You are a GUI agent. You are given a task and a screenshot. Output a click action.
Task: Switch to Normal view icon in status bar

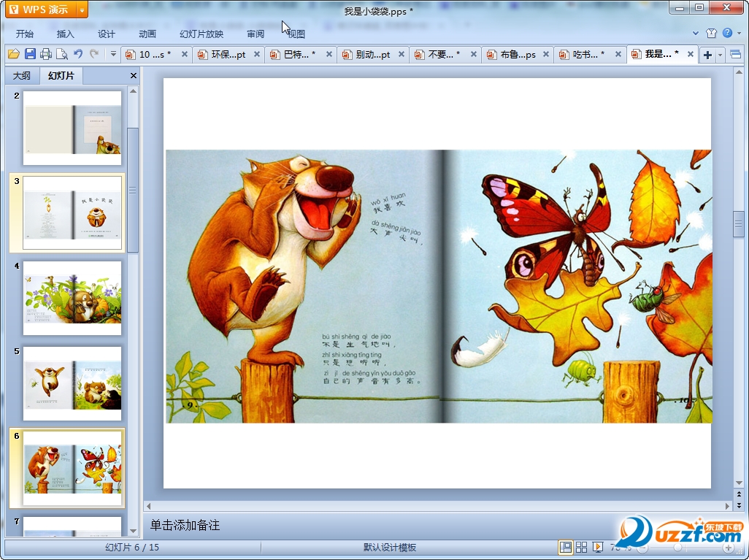[566, 547]
